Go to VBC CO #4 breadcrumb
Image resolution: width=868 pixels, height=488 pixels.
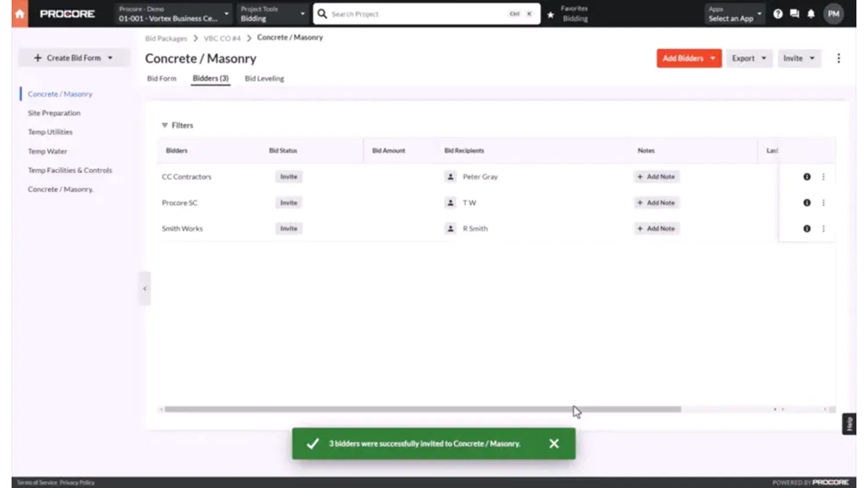(x=222, y=38)
